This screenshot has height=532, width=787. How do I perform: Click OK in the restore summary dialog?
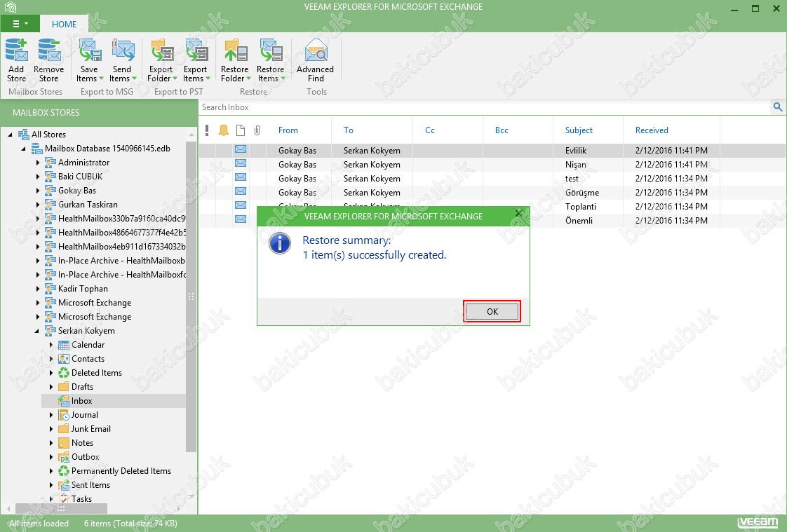(x=492, y=311)
